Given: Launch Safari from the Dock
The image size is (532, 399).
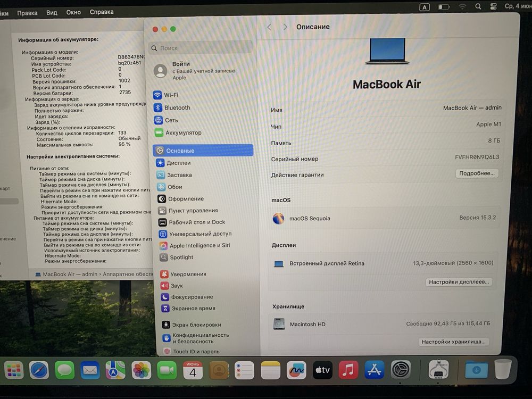Looking at the screenshot, I should pyautogui.click(x=39, y=370).
